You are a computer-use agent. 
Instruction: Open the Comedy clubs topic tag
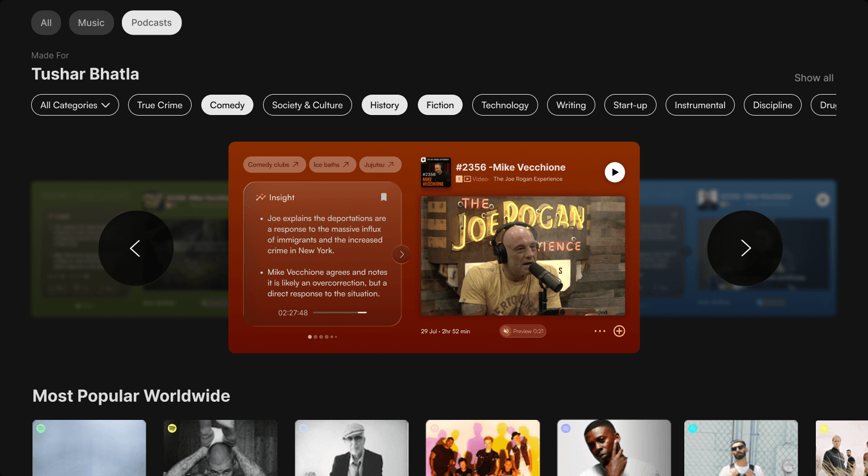pyautogui.click(x=274, y=164)
